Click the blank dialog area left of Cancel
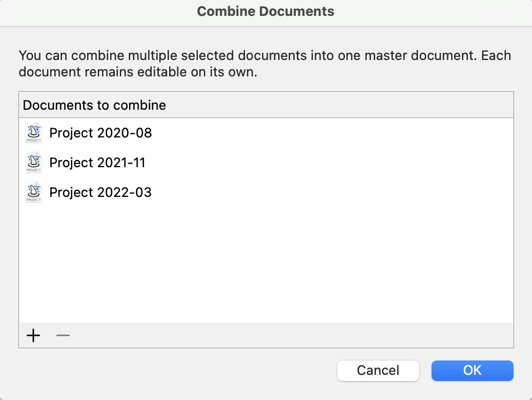This screenshot has width=532, height=400. point(174,370)
